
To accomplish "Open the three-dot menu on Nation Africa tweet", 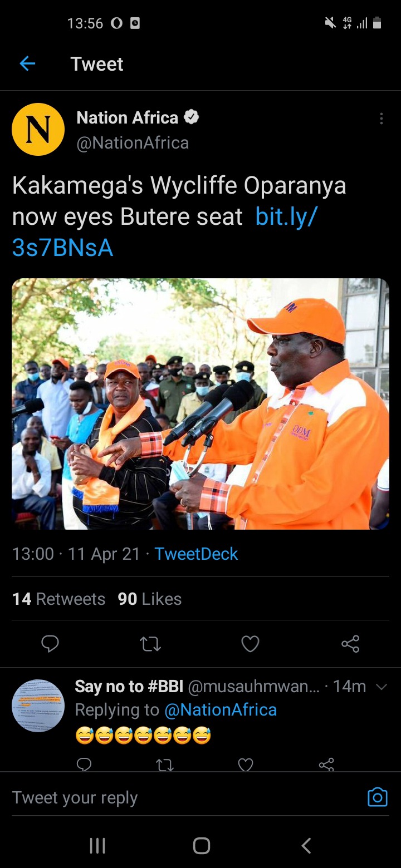I will (381, 119).
